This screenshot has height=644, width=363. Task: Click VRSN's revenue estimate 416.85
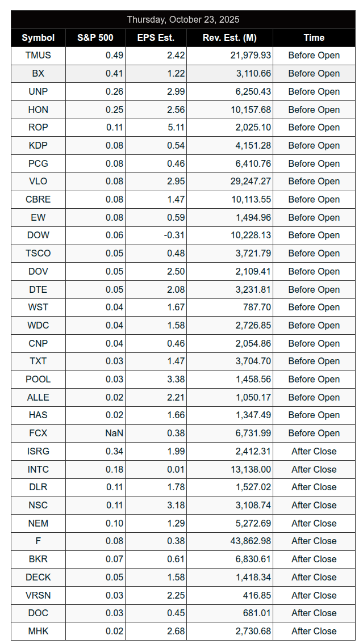pyautogui.click(x=257, y=595)
